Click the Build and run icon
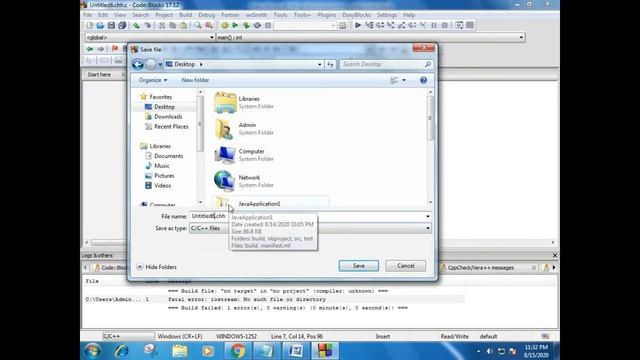This screenshot has width=640, height=360. (246, 25)
